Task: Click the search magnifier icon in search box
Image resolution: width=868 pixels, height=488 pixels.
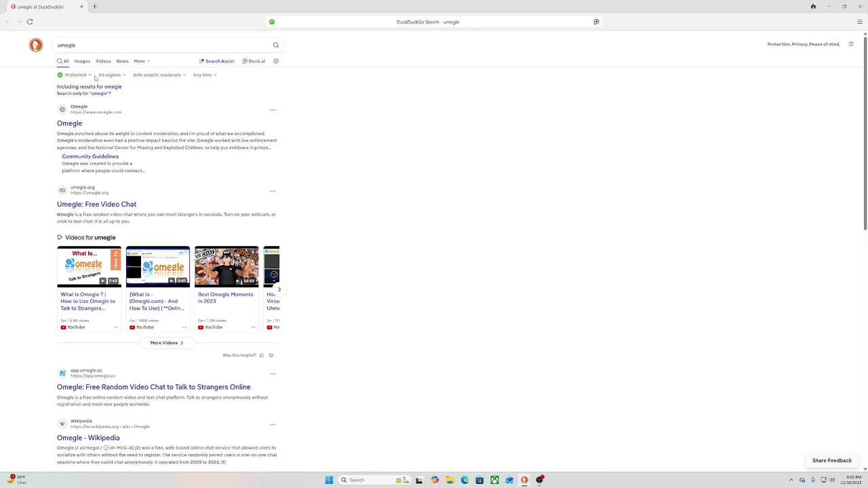Action: [275, 45]
